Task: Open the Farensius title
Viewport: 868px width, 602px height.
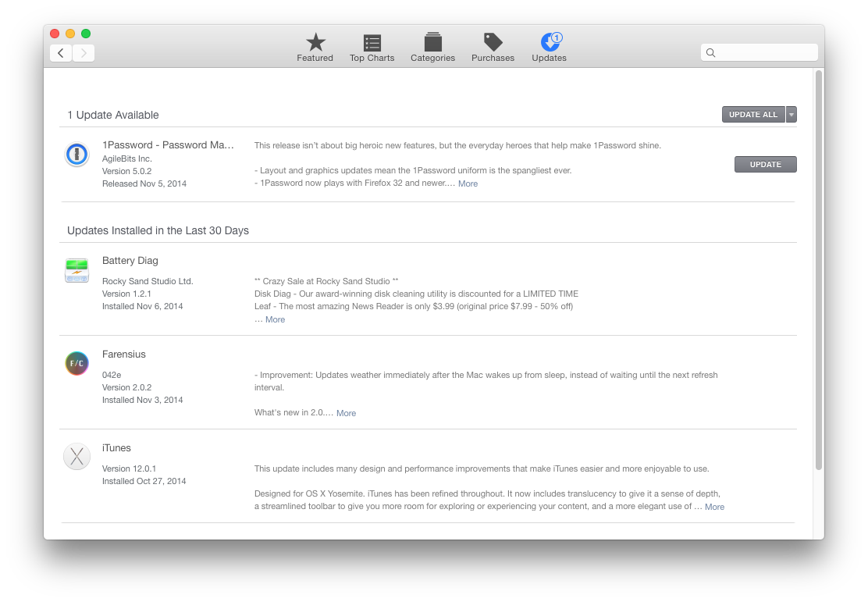Action: point(124,354)
